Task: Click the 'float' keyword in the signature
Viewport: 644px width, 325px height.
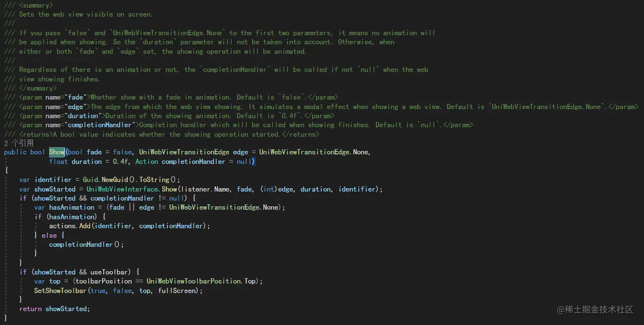Action: [59, 162]
